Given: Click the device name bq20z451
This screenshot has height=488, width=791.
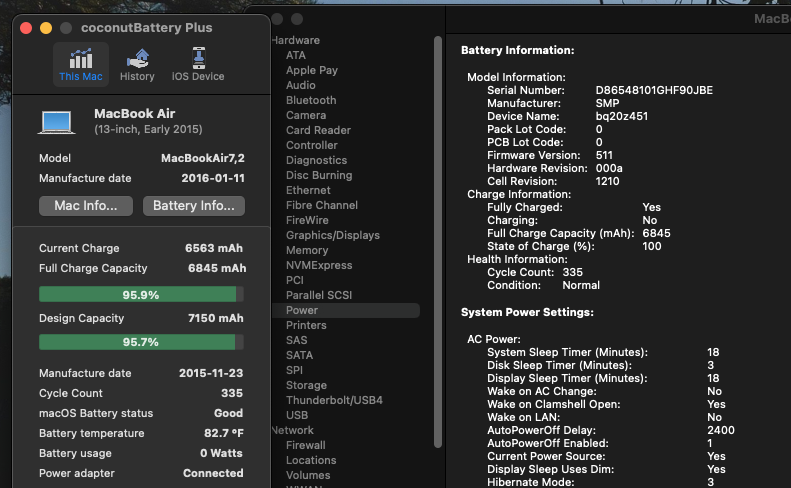Looking at the screenshot, I should point(622,117).
